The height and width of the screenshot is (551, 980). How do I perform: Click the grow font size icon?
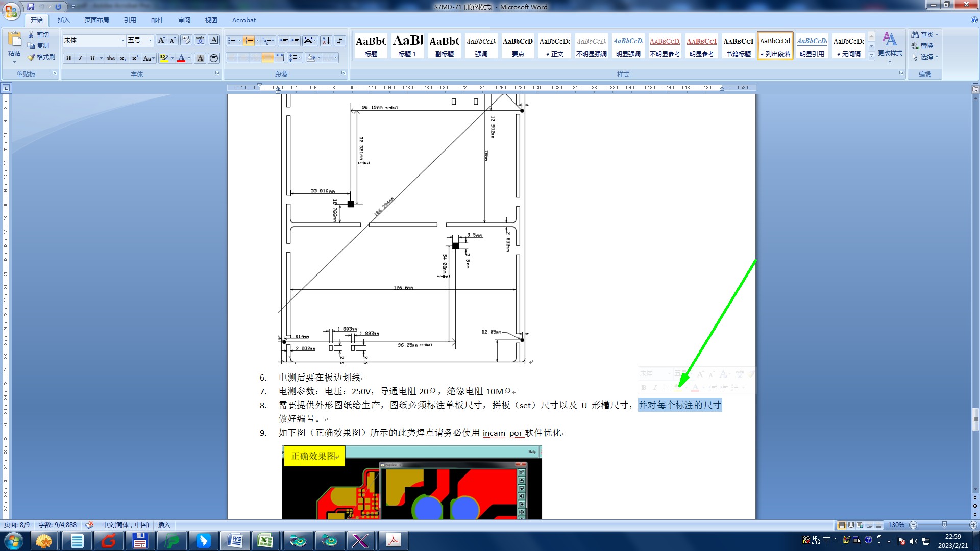(161, 40)
